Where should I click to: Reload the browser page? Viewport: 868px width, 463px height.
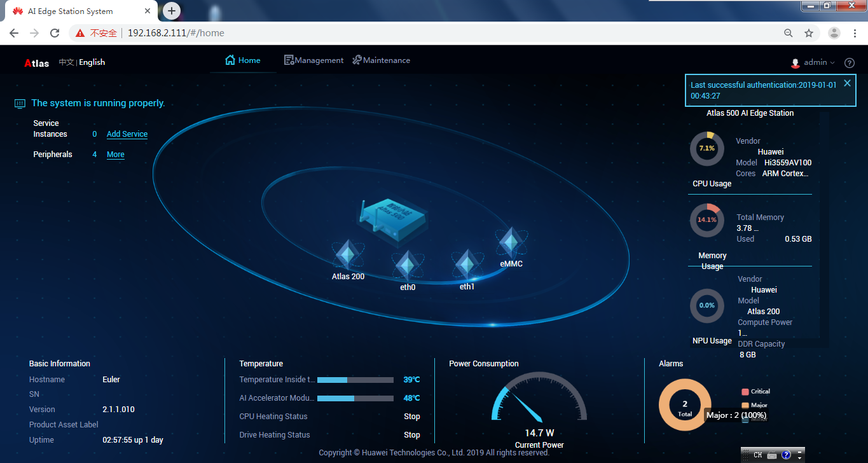tap(55, 33)
